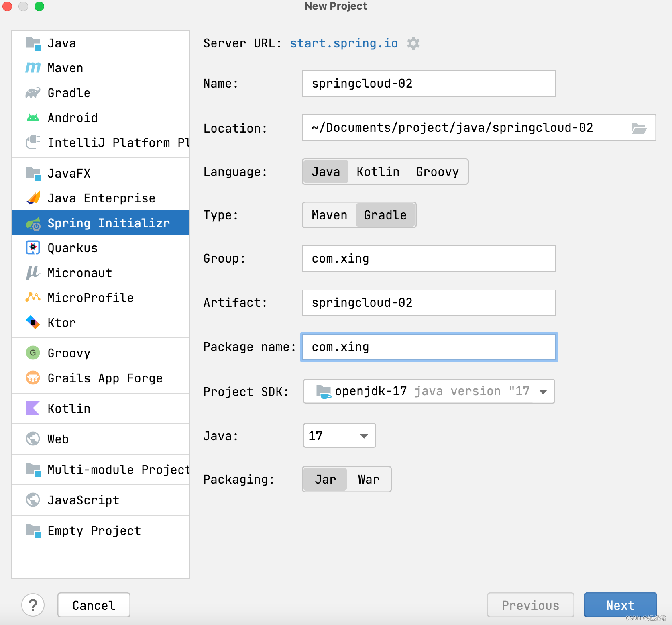
Task: Click the Group input field
Action: (429, 259)
